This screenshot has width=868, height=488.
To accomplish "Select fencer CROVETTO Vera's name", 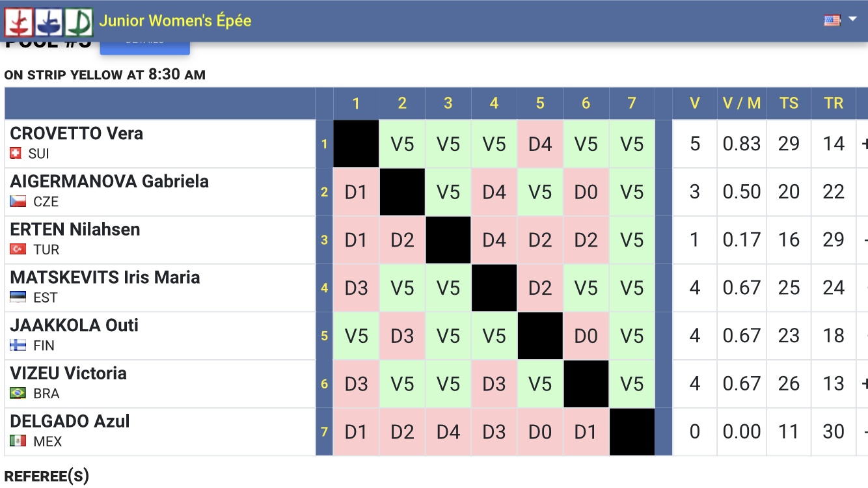I will coord(77,133).
